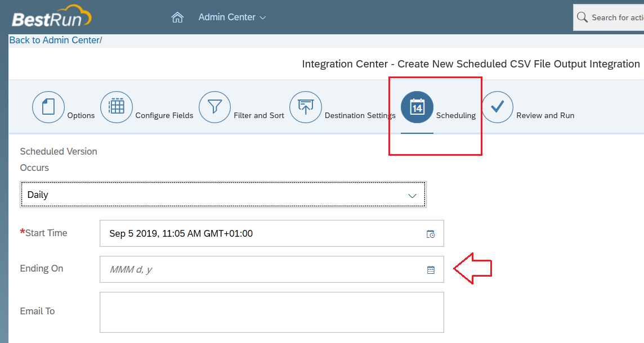The width and height of the screenshot is (644, 343).
Task: Open the Filter and Sort funnel icon
Action: point(214,107)
